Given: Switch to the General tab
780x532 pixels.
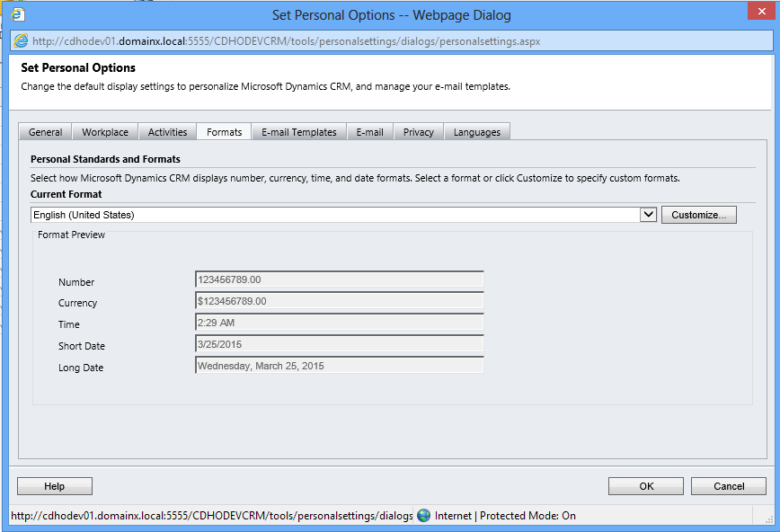Looking at the screenshot, I should point(45,132).
